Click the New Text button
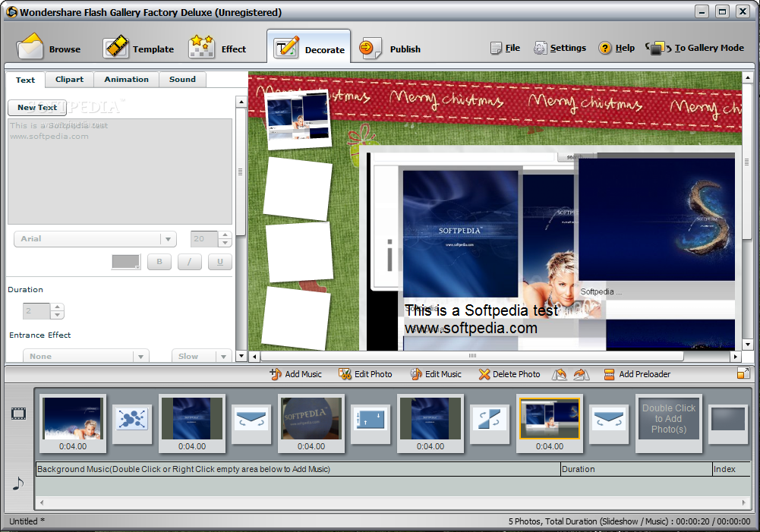The image size is (760, 532). [37, 107]
